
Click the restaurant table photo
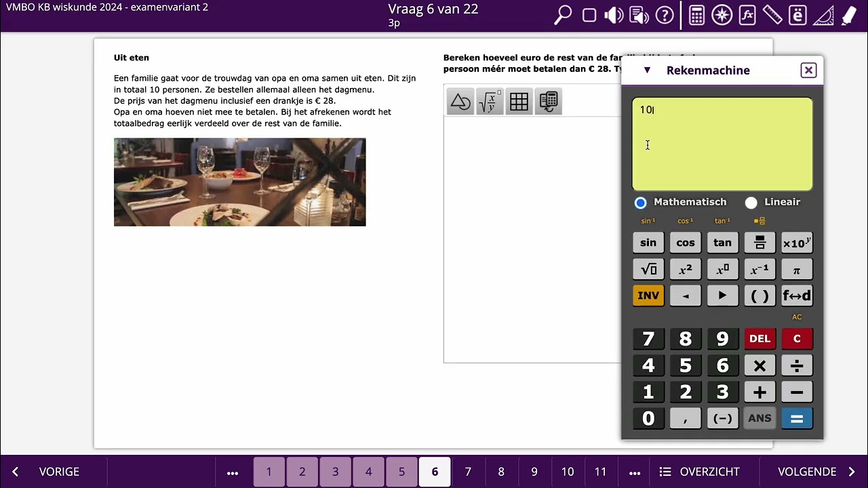(239, 182)
